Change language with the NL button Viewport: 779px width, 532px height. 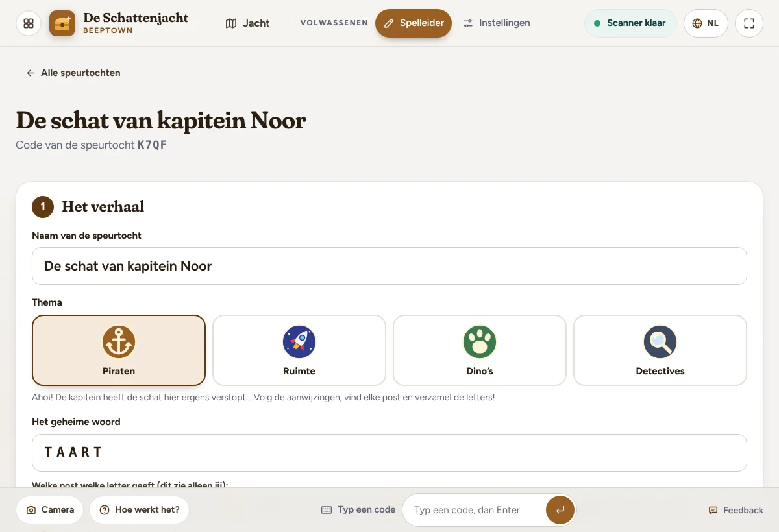point(706,23)
